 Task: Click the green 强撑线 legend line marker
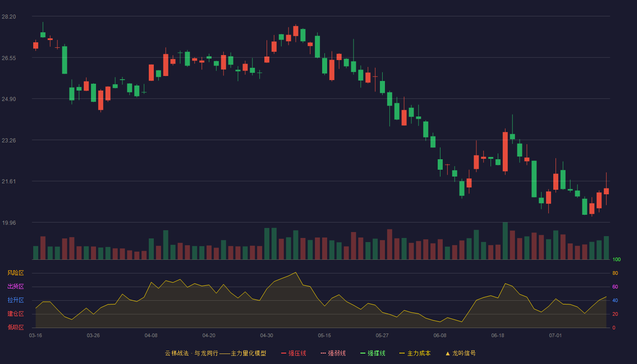click(363, 353)
